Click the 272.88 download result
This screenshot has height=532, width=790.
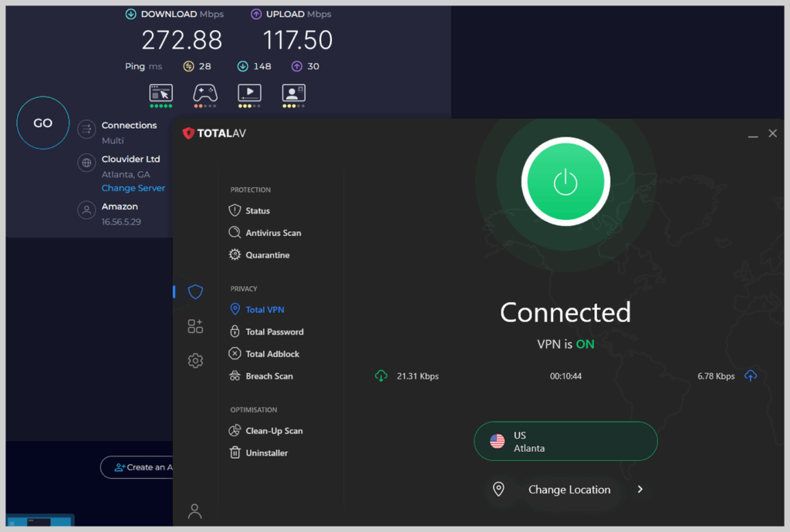(x=182, y=40)
